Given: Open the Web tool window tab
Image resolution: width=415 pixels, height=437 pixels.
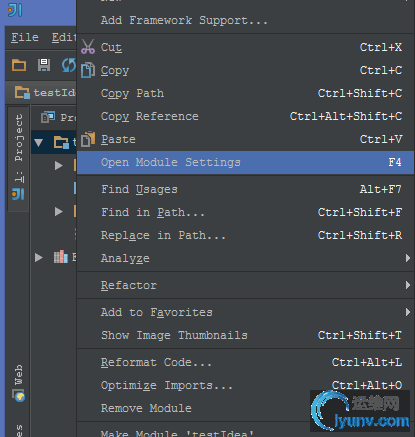Looking at the screenshot, I should click(19, 383).
